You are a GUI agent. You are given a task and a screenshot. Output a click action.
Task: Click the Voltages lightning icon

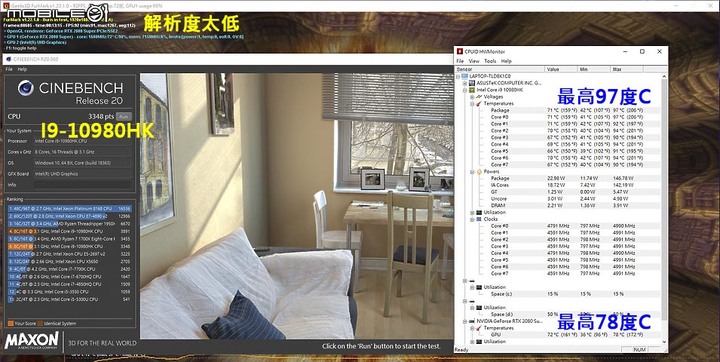[x=478, y=97]
